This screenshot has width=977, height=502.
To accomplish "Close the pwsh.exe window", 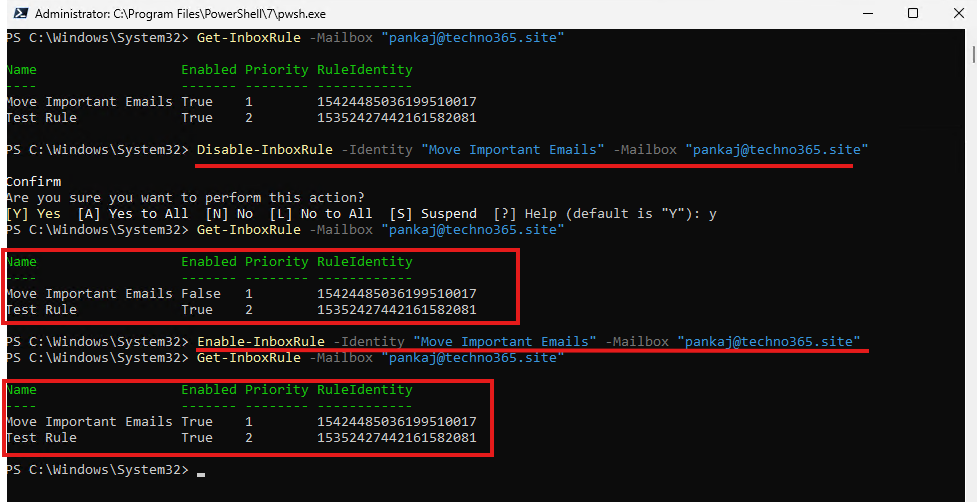I will click(959, 13).
